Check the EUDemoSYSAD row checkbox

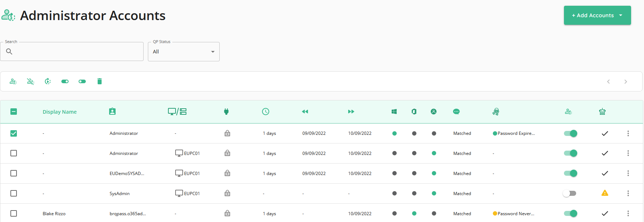[14, 173]
